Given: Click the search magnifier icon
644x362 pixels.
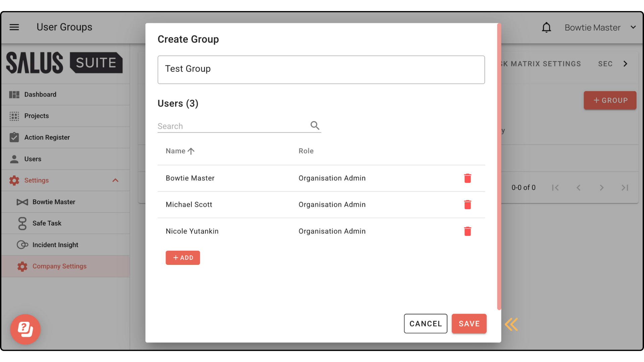Looking at the screenshot, I should point(315,126).
